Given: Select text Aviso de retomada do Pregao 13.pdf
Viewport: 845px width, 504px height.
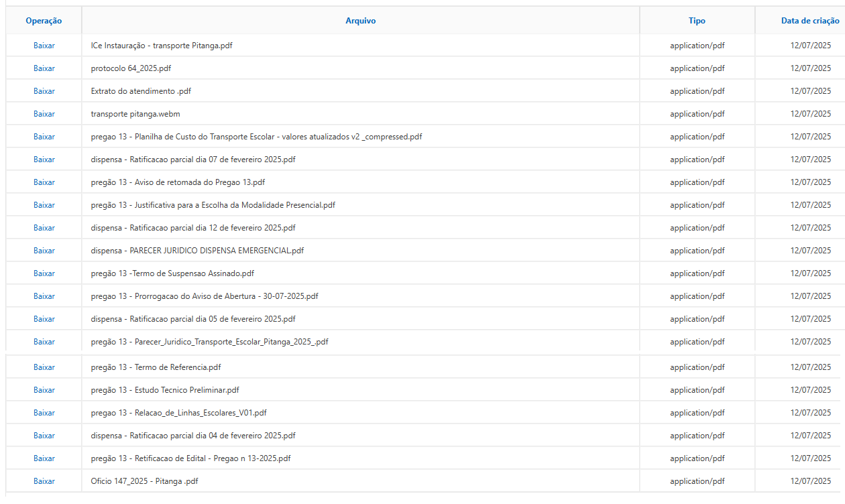Looking at the screenshot, I should pos(200,182).
